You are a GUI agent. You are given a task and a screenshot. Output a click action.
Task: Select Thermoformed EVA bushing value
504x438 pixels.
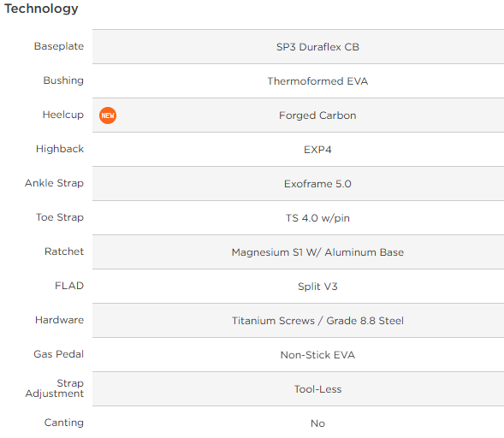317,81
